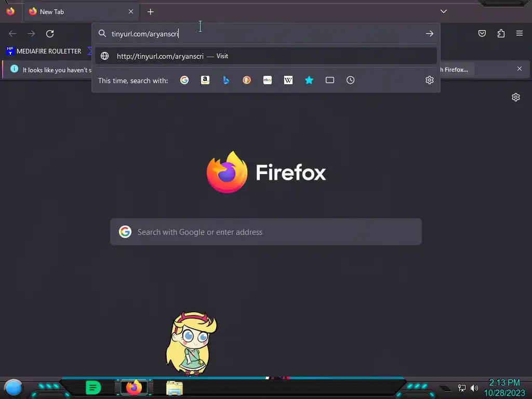The image size is (532, 399).
Task: Search this time with DuckDuckGo
Action: pos(247,80)
